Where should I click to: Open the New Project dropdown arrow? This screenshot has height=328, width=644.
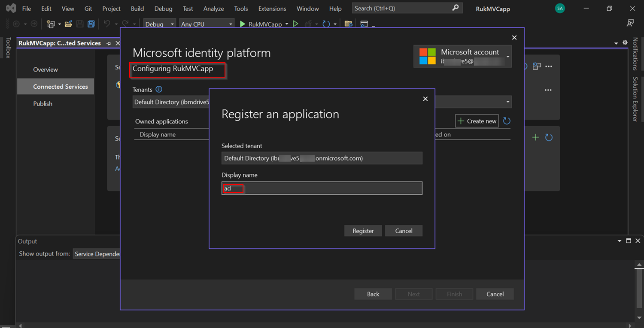coord(59,24)
